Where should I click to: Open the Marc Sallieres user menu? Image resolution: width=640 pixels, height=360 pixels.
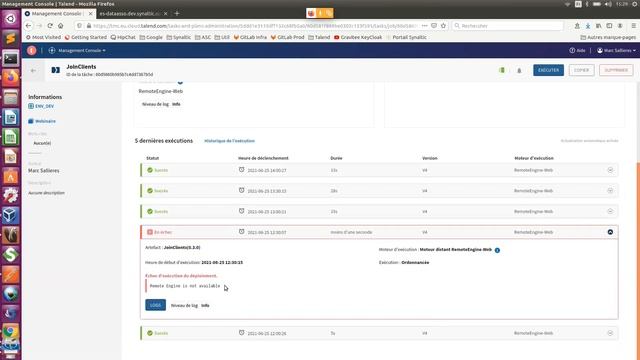(616, 51)
